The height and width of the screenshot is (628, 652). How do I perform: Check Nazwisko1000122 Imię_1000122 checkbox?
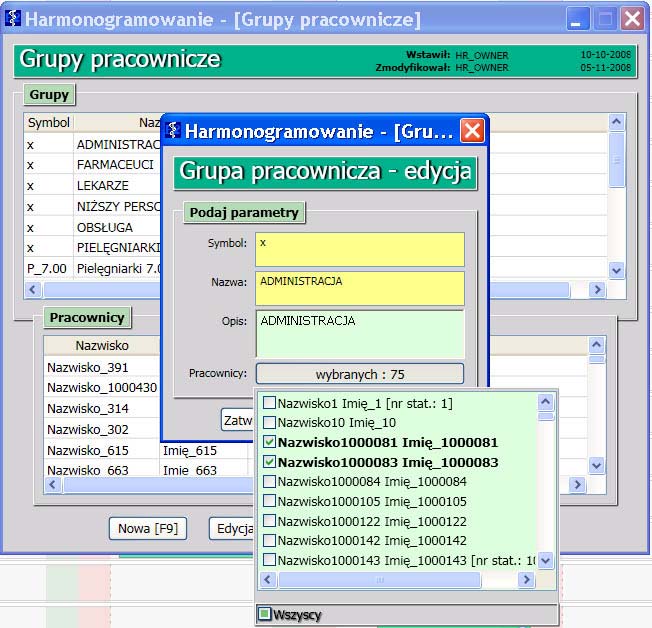click(x=269, y=521)
